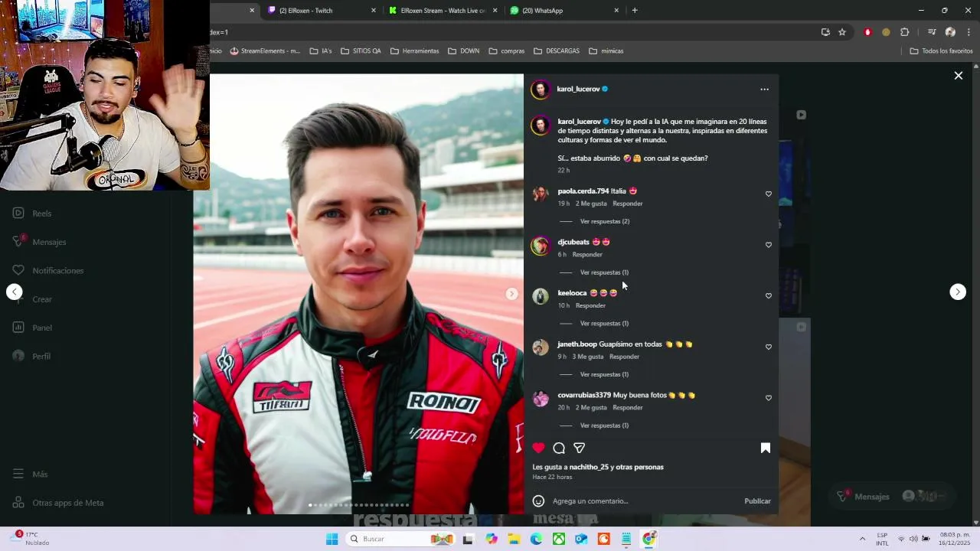Like keelooca's comment
The width and height of the screenshot is (980, 551).
point(769,295)
